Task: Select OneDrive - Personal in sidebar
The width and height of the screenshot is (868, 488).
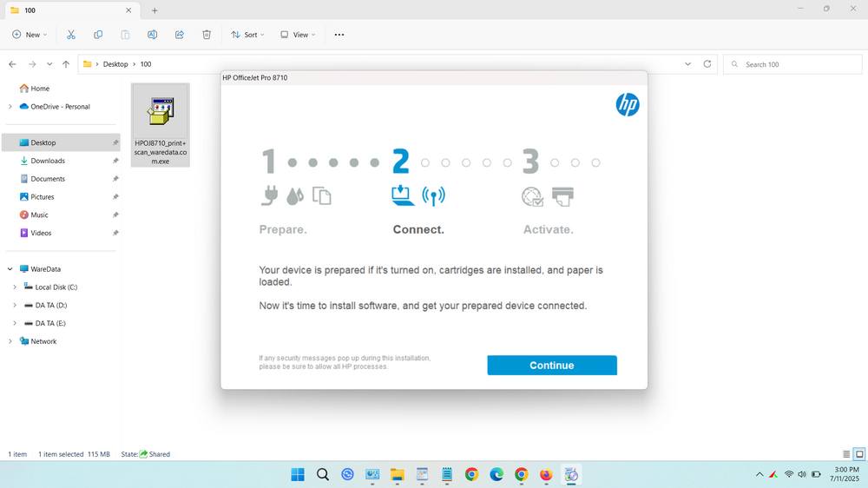Action: click(60, 106)
